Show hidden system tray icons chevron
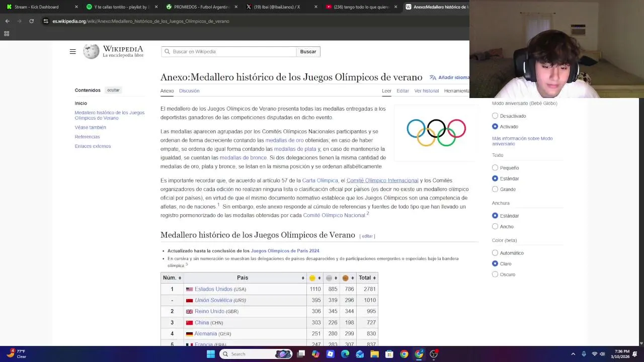Viewport: 644px width, 362px height. pos(573,354)
